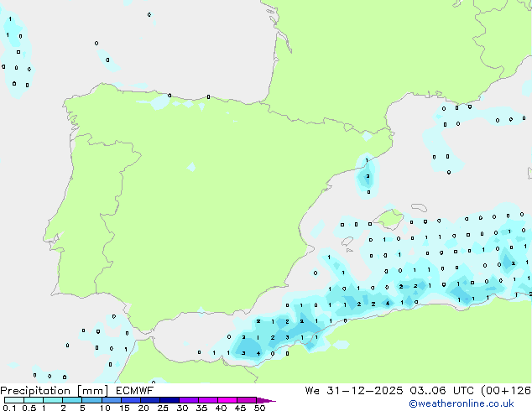Click the '30' legend scale label

tap(182, 408)
